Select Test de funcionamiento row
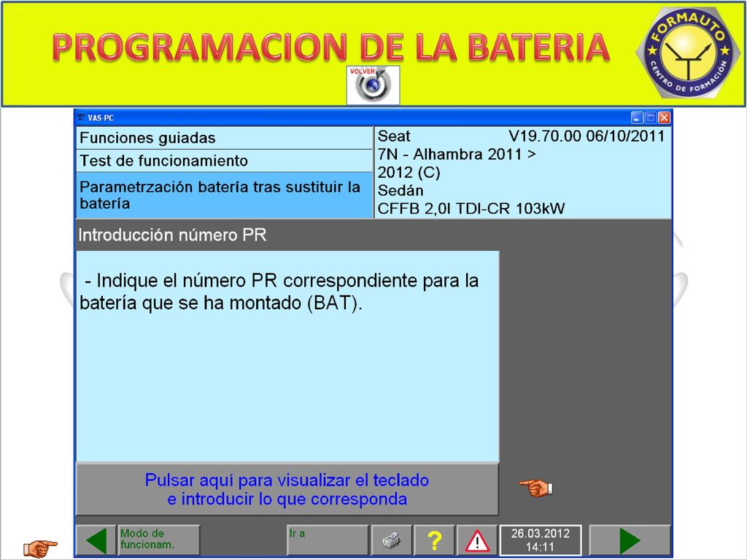The width and height of the screenshot is (747, 560). pos(224,161)
